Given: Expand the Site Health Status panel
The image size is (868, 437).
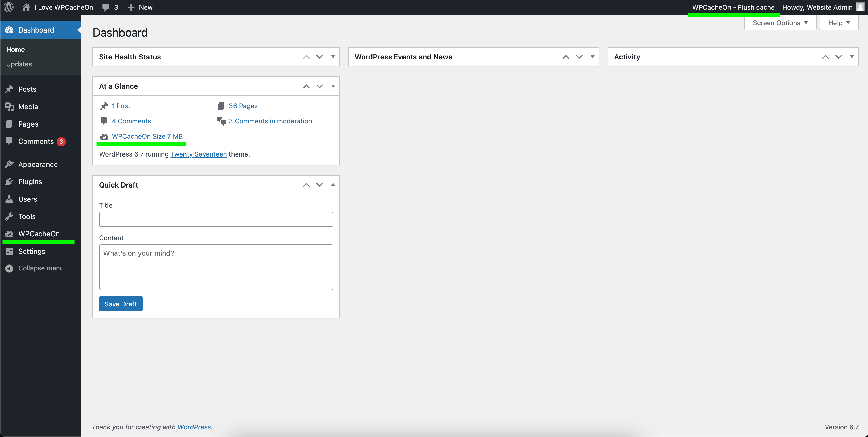Looking at the screenshot, I should tap(333, 57).
